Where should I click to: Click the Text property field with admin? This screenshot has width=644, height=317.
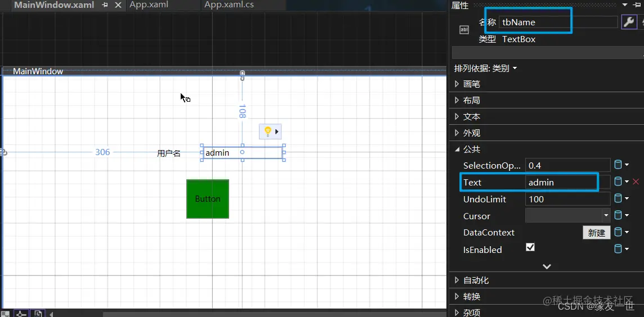[x=567, y=182]
